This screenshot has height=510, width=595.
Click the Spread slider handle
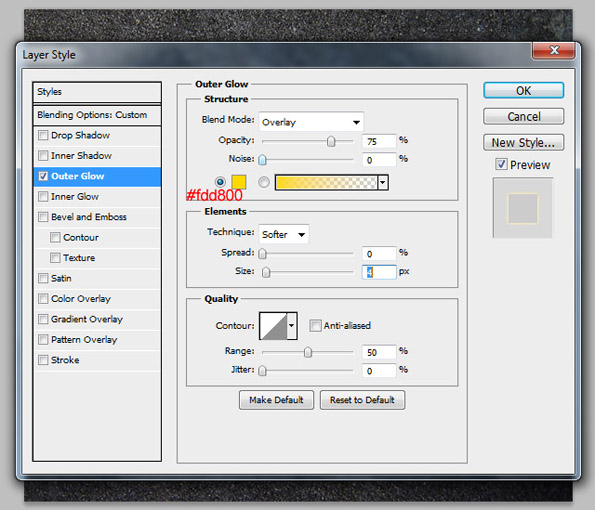click(x=262, y=253)
